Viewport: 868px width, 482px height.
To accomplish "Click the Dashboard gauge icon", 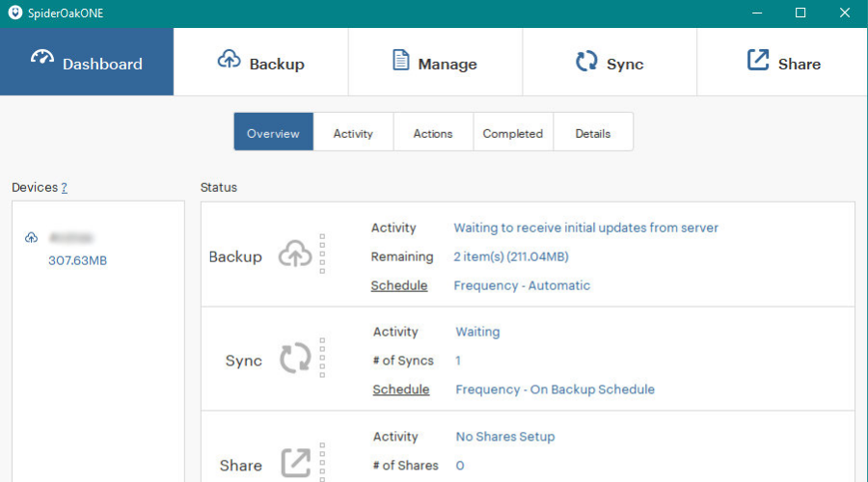I will (42, 58).
